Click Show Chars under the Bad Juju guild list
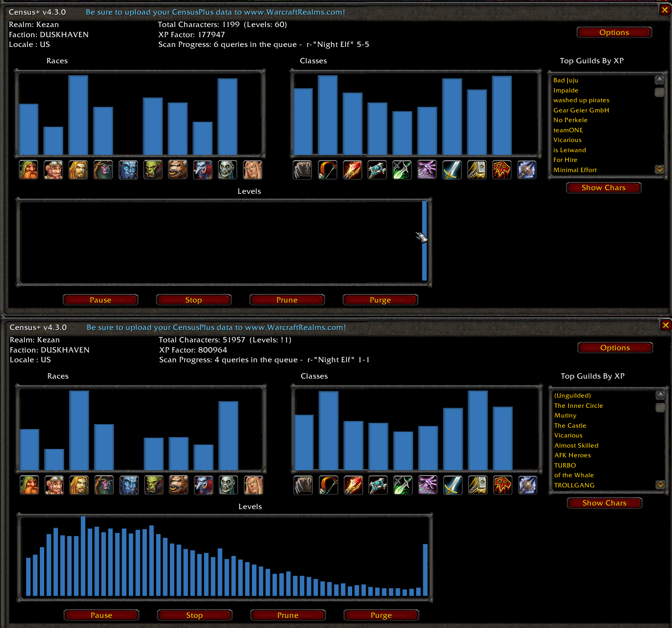Screen dimensions: 672x628 click(603, 188)
